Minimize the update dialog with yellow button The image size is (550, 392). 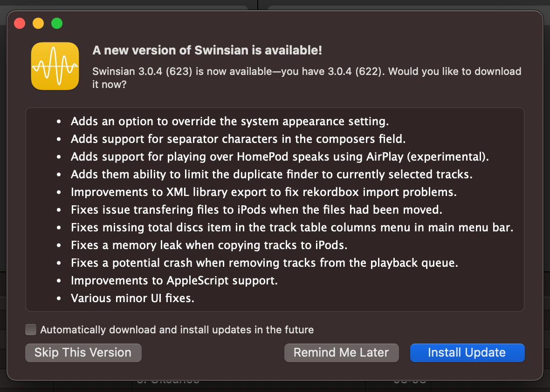pos(38,23)
